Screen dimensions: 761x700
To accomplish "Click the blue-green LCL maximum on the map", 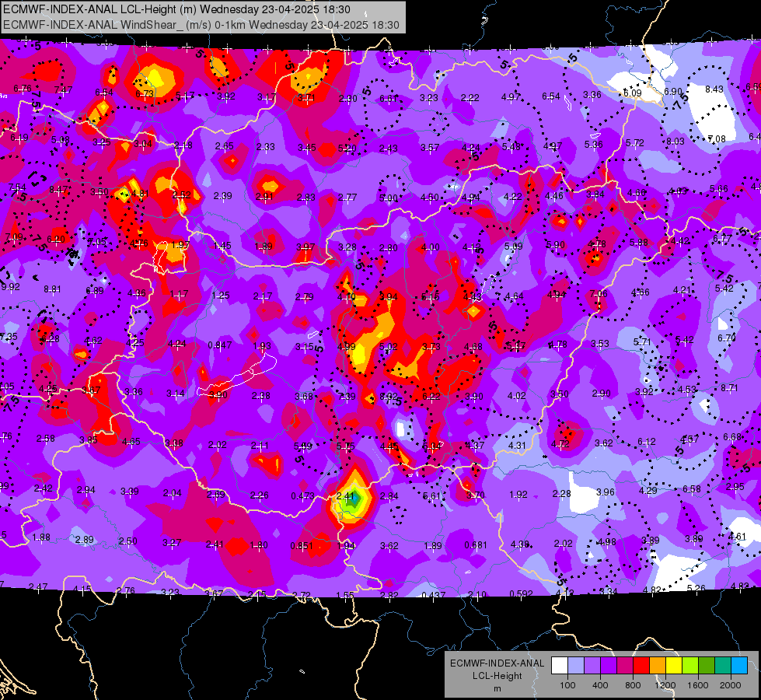I will (x=355, y=498).
